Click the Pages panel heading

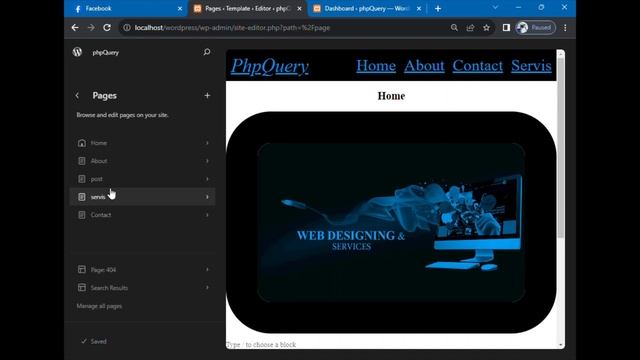[x=104, y=96]
